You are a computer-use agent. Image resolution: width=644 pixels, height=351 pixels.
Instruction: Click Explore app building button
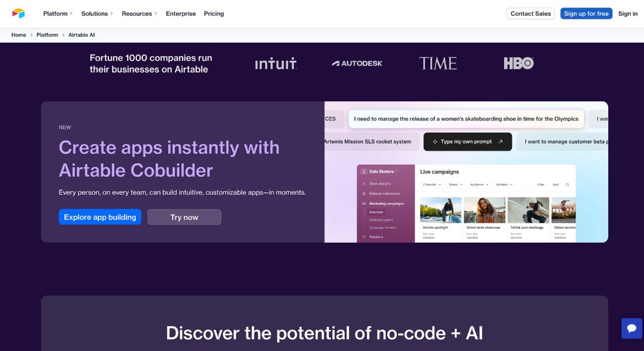100,217
